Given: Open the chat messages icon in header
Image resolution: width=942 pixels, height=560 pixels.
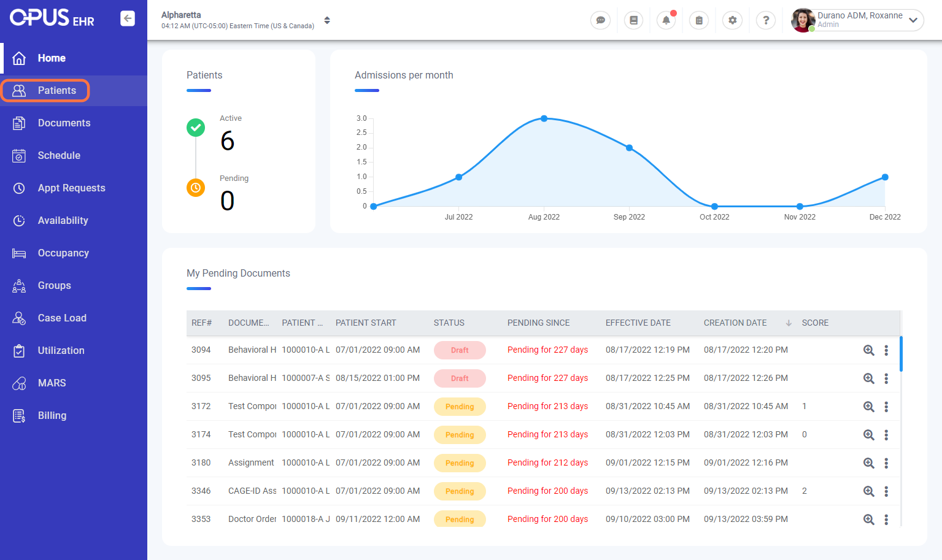Looking at the screenshot, I should [x=600, y=20].
